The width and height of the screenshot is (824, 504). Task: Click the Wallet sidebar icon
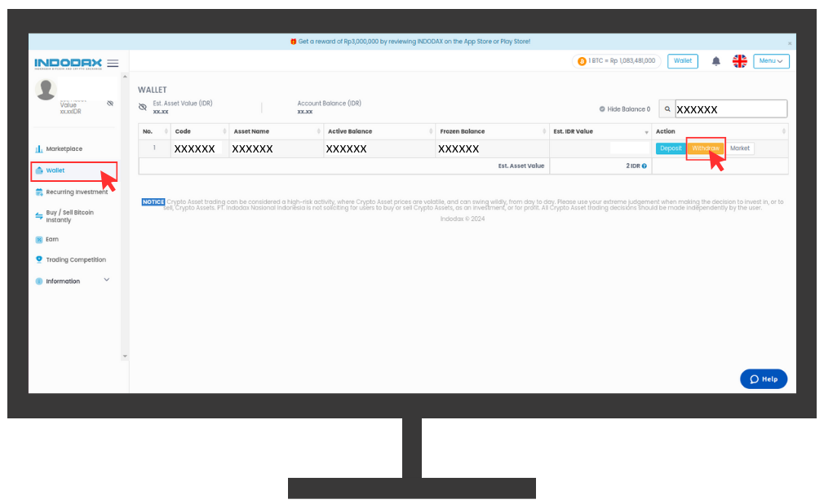coord(39,170)
